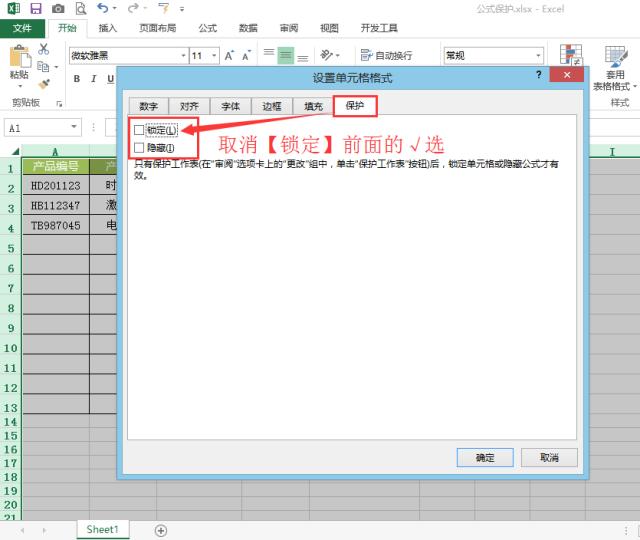Click the Excel application icon
Image resolution: width=640 pixels, height=540 pixels.
(13, 8)
